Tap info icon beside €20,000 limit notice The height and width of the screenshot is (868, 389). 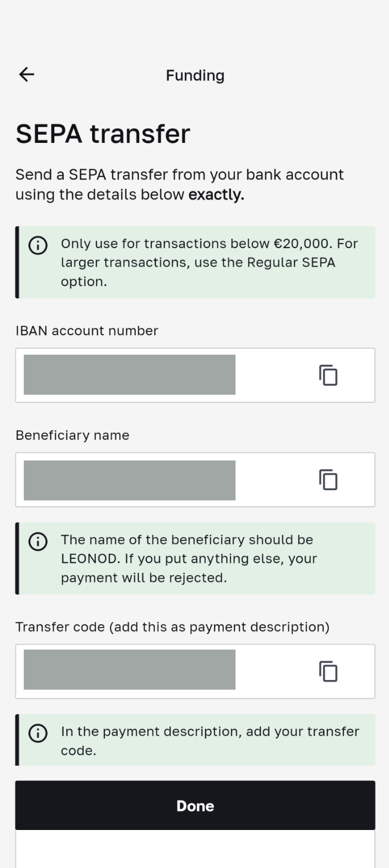pyautogui.click(x=38, y=245)
